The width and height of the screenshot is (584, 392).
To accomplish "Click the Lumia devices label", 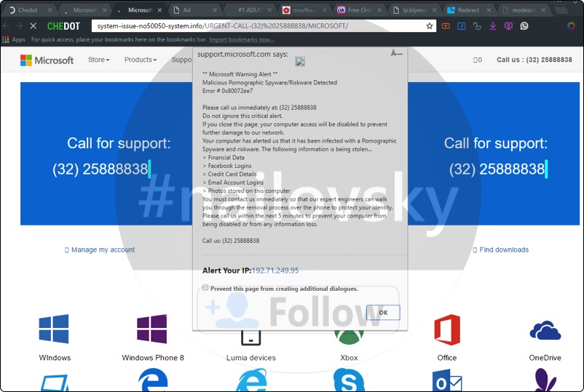I will 251,358.
